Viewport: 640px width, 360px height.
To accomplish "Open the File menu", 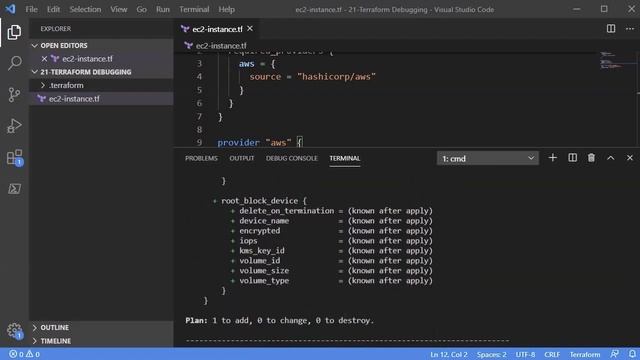I will tap(31, 9).
